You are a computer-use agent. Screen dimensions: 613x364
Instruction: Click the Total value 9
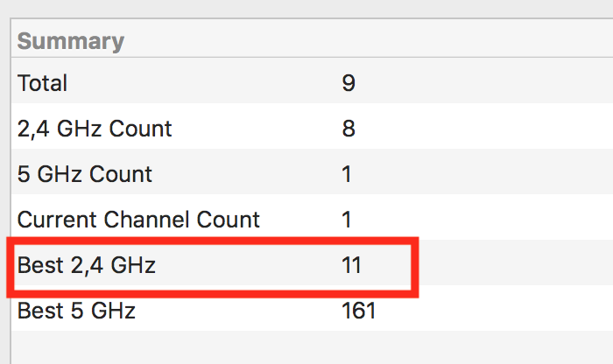click(349, 83)
